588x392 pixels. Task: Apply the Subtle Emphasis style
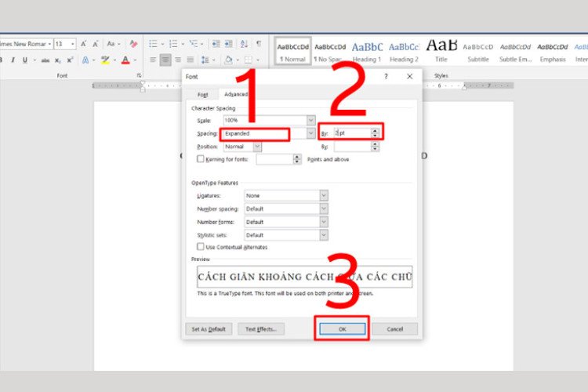[515, 52]
